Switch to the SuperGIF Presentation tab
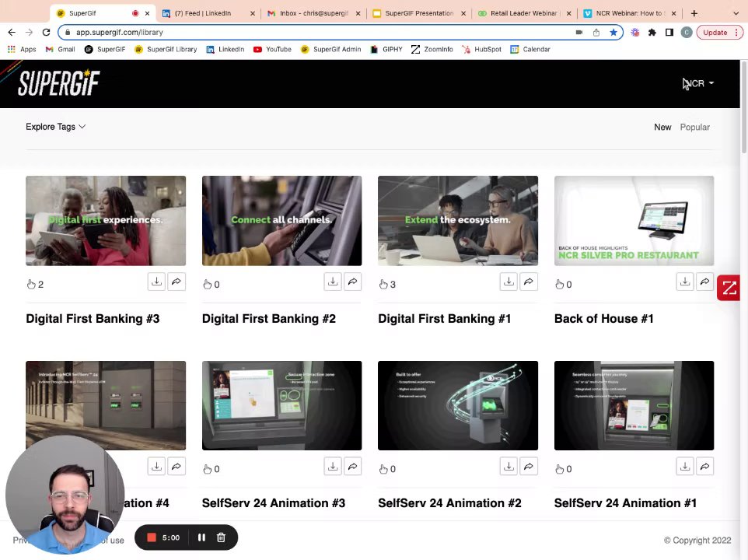 point(419,13)
